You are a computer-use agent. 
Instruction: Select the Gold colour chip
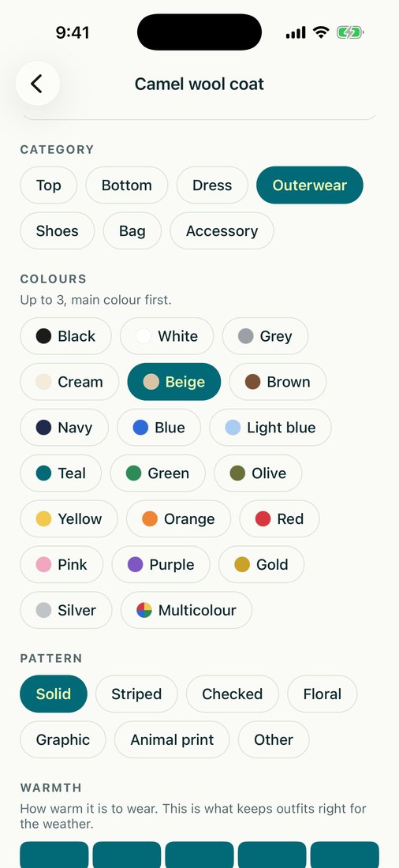click(261, 564)
